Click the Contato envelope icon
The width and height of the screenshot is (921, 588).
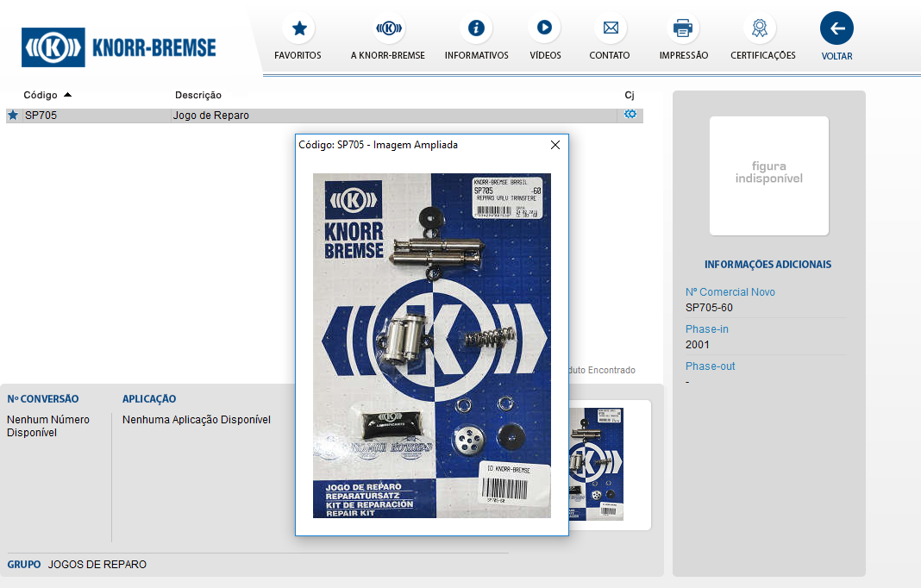(x=610, y=28)
